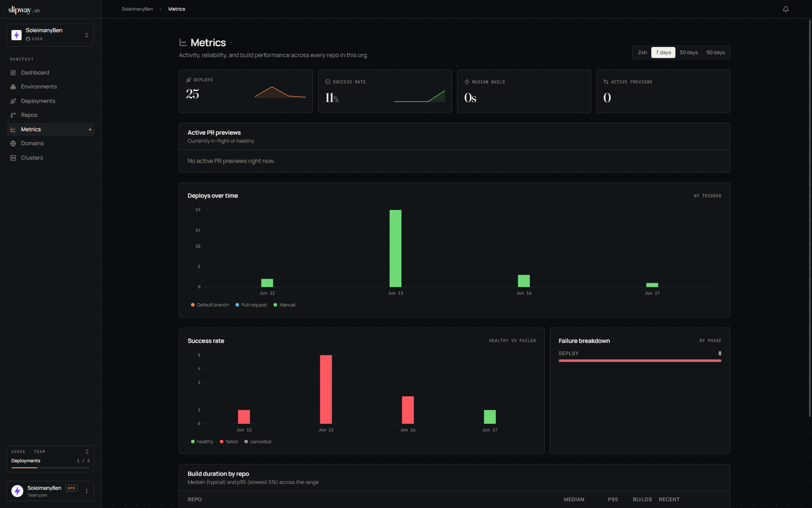812x508 pixels.
Task: Click 'No active PR previews right now.' text
Action: (x=231, y=161)
